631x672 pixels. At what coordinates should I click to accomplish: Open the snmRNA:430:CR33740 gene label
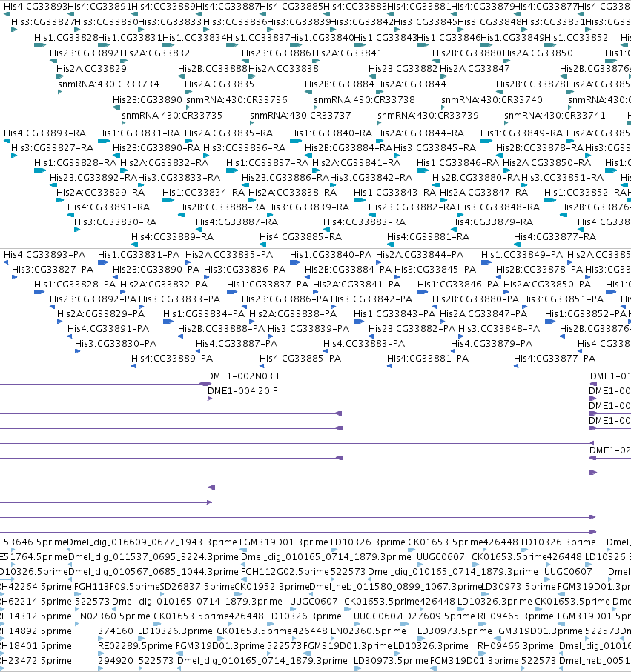492,100
